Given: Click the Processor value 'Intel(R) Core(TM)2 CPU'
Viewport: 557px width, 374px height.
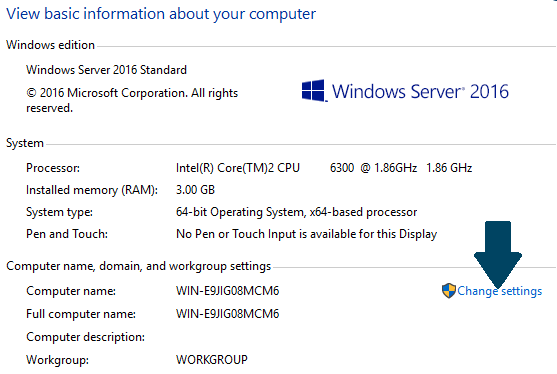Looking at the screenshot, I should click(x=238, y=168).
